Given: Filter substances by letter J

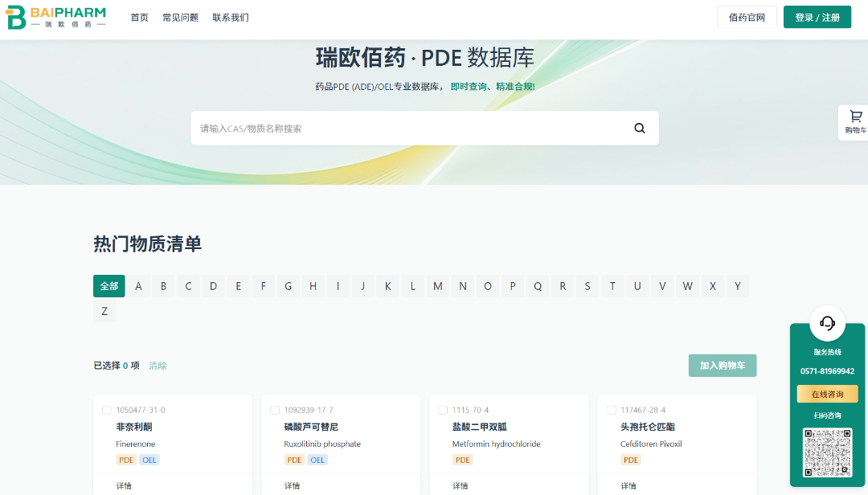Looking at the screenshot, I should [362, 286].
